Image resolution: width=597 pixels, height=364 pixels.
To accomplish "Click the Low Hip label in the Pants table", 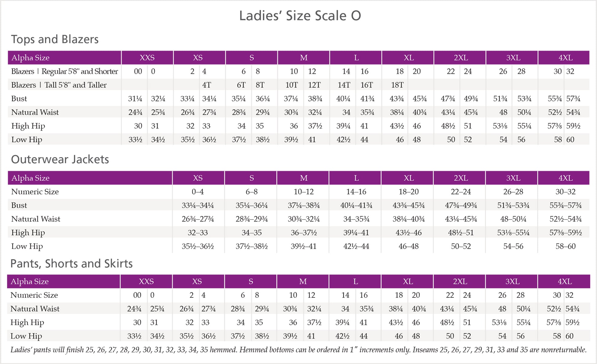I will coord(26,336).
